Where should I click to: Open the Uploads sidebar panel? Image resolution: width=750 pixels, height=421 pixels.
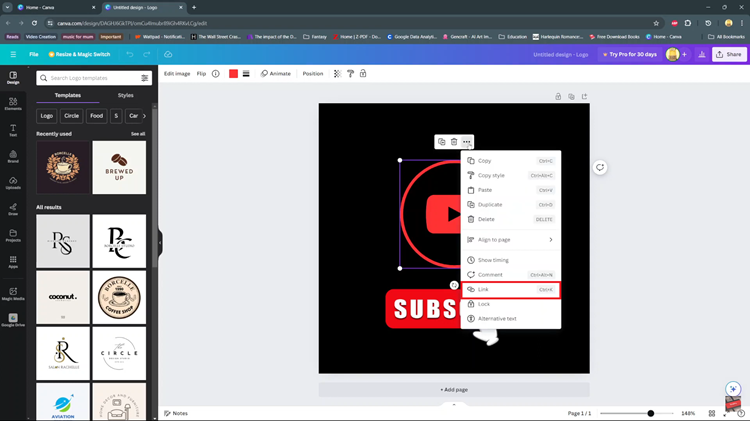13,183
